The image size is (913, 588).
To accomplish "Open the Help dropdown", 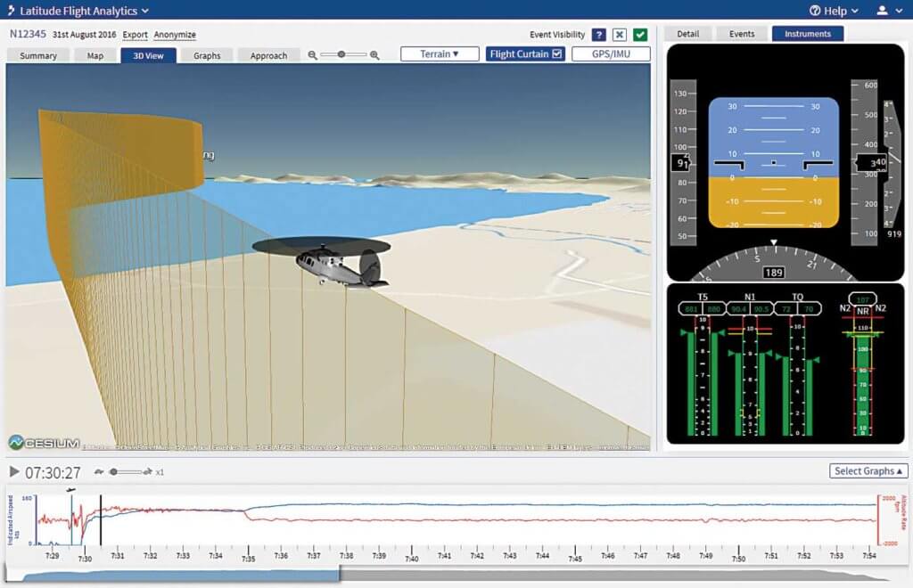I will click(x=835, y=11).
